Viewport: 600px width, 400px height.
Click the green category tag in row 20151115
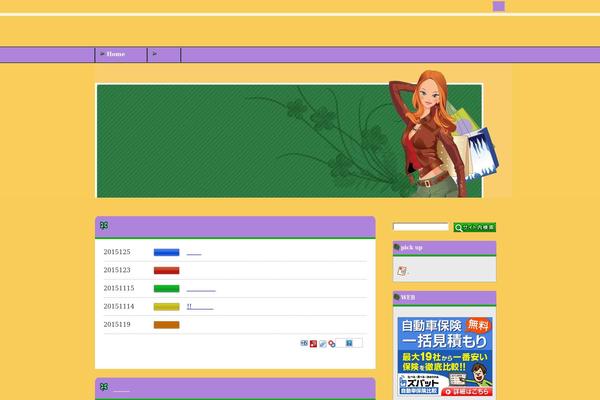(166, 289)
